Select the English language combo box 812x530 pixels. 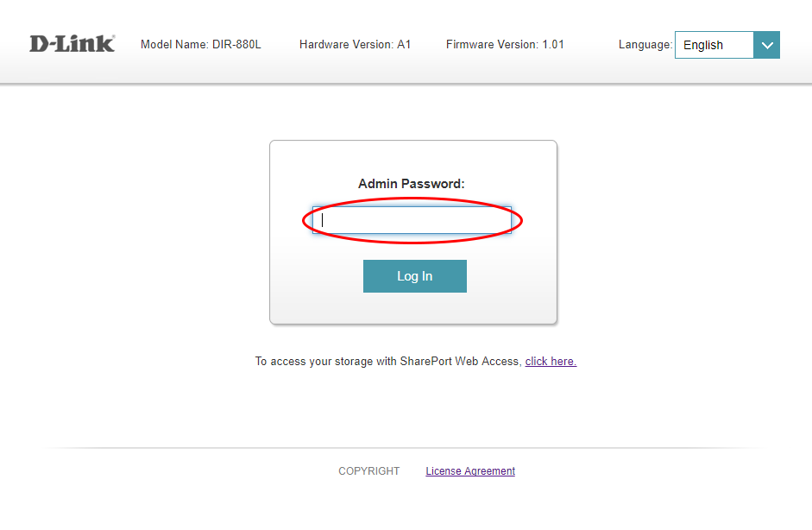(727, 45)
